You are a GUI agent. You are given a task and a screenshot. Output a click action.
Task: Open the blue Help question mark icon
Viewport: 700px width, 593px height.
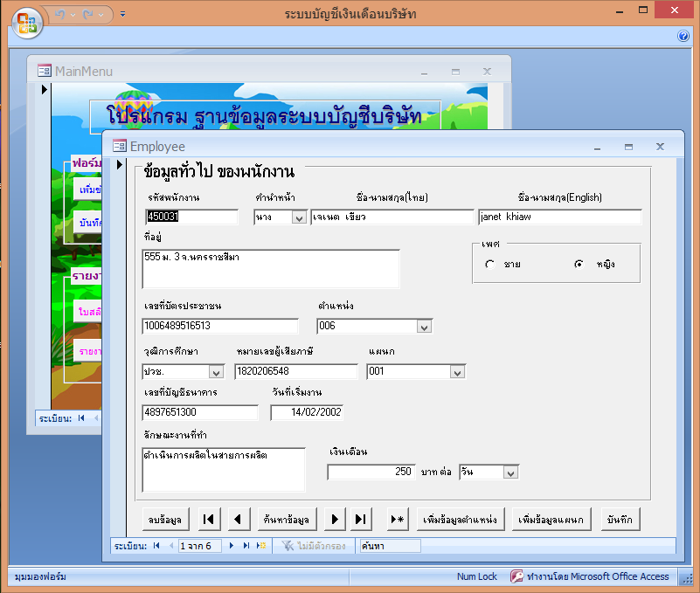click(683, 36)
